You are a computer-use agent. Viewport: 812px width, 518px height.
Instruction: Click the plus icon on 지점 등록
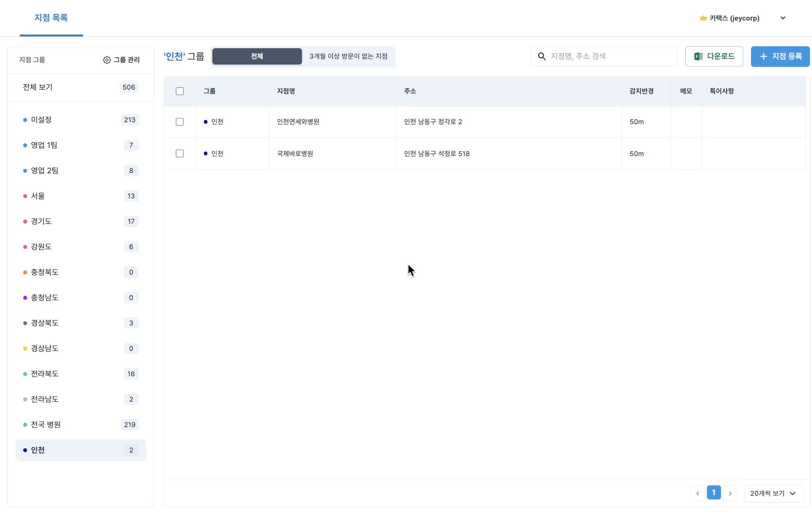pyautogui.click(x=763, y=56)
